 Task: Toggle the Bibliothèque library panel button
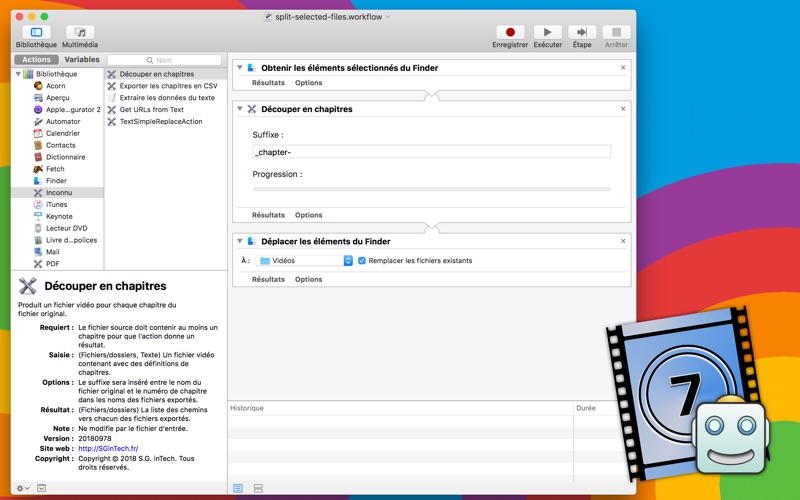point(36,32)
